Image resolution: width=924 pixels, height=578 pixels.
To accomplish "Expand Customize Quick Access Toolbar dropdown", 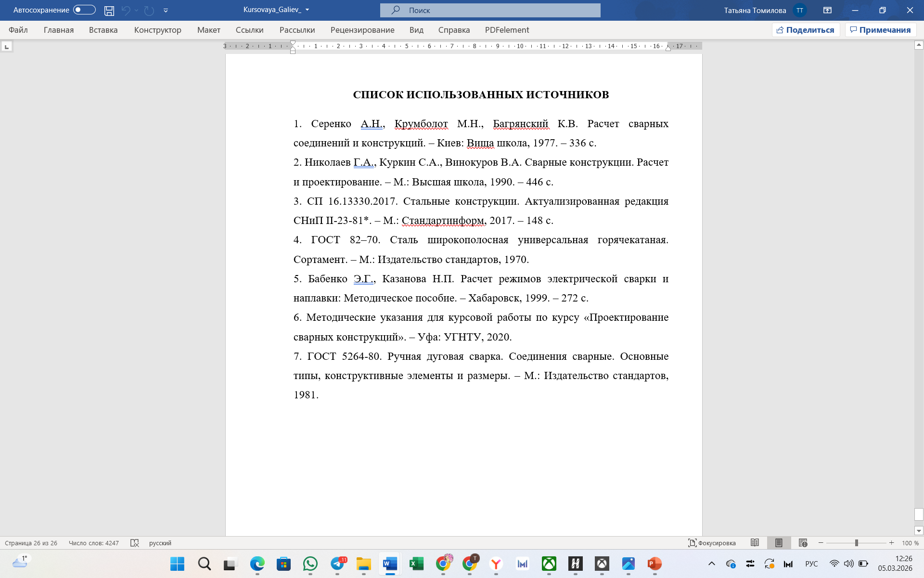I will 166,10.
